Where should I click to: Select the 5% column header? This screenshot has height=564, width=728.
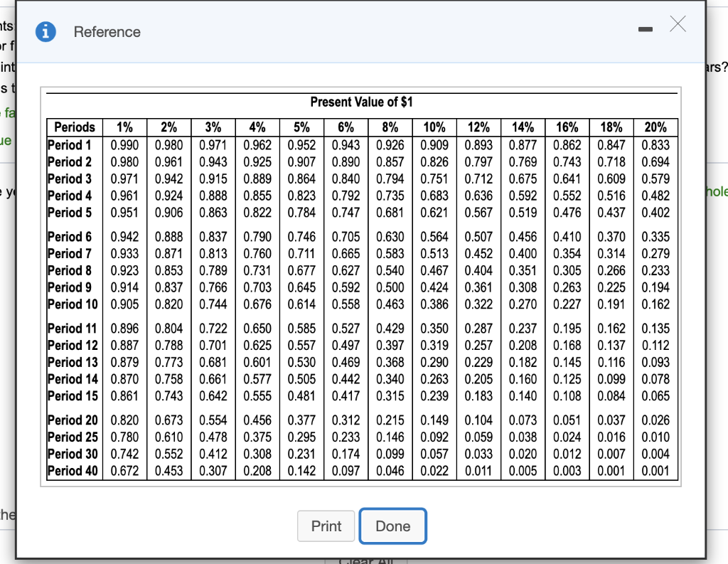point(301,127)
